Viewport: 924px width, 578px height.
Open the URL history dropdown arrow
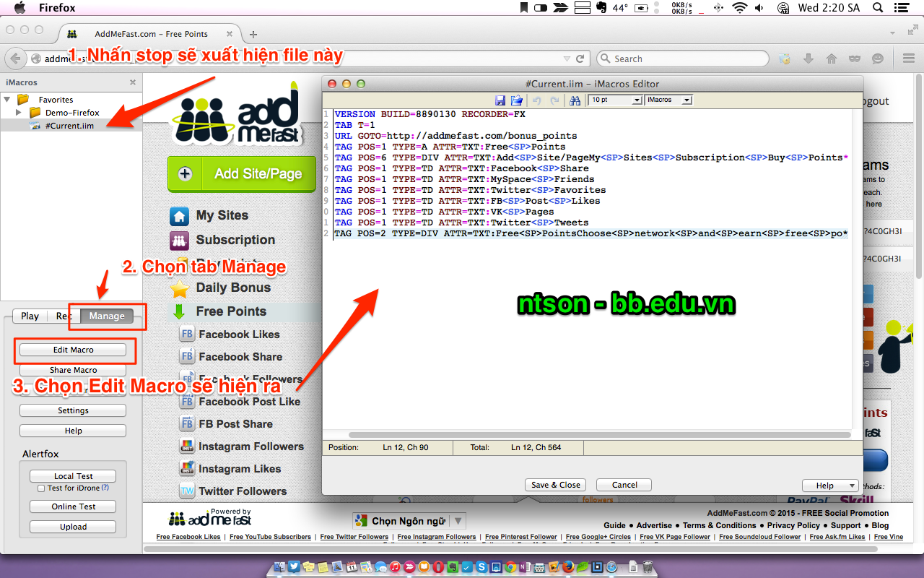pyautogui.click(x=567, y=59)
